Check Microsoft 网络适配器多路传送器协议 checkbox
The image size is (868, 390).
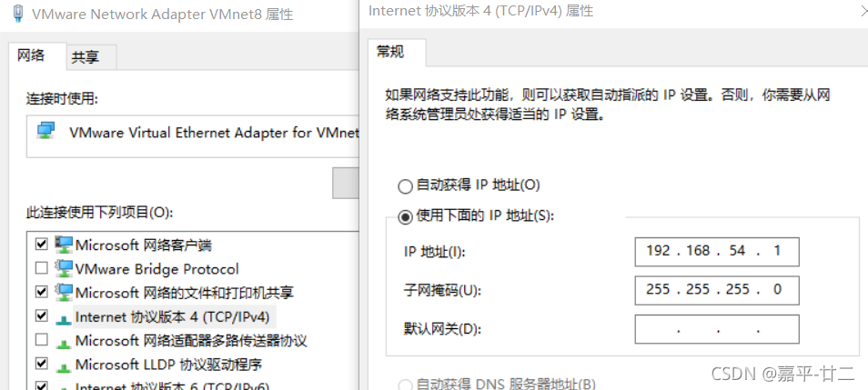point(42,340)
